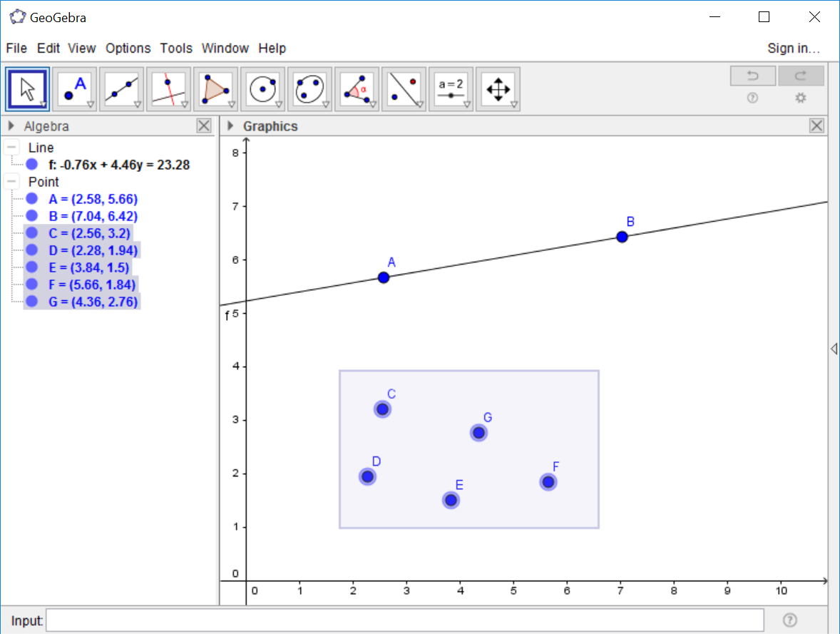
Task: Click the Sign in link
Action: pos(794,48)
